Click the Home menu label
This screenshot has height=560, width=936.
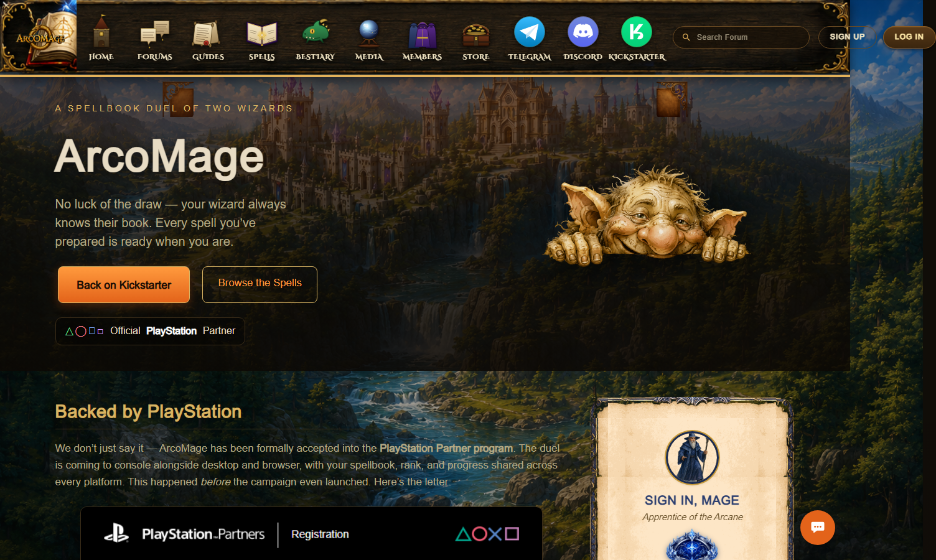point(101,57)
